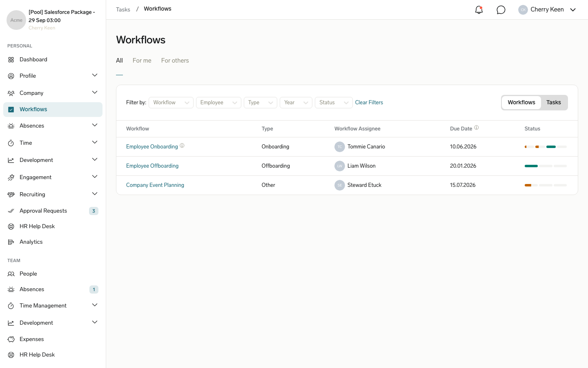Open the Workflow filter dropdown
This screenshot has width=588, height=368.
[171, 103]
